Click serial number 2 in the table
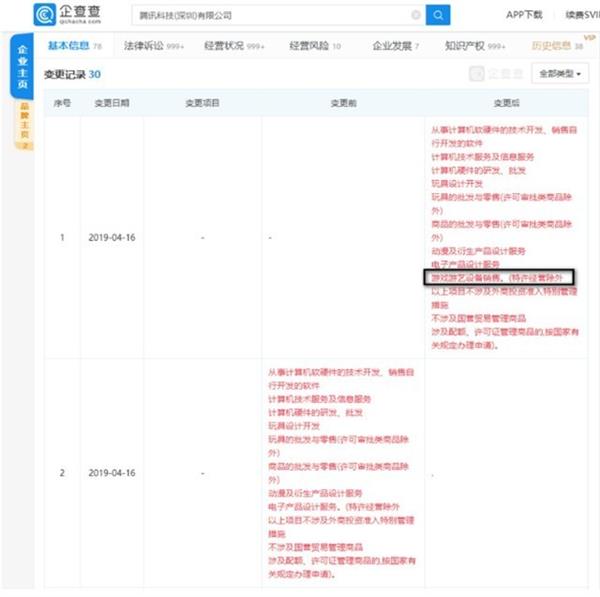Screen dimensions: 600x597 click(x=62, y=473)
